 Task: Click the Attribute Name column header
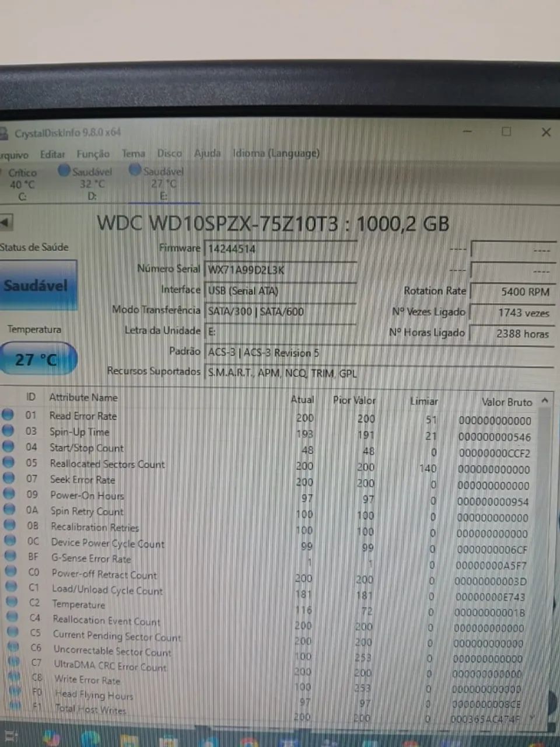(x=83, y=397)
